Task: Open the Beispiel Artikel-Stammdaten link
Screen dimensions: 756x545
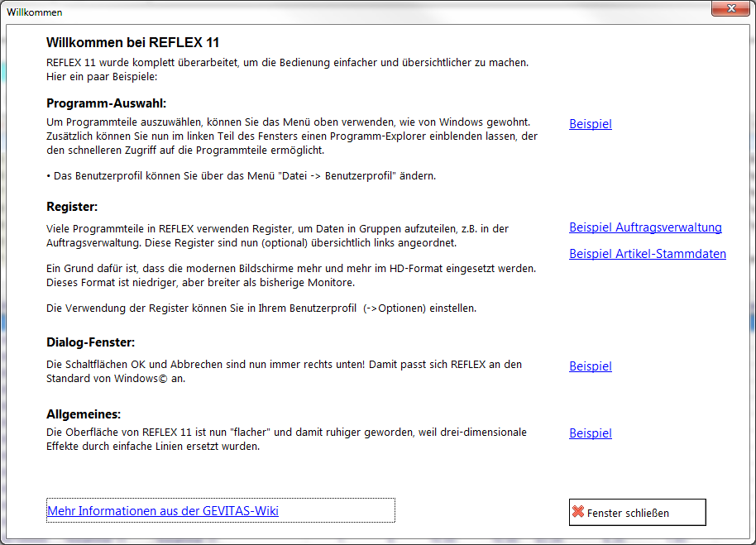Action: 647,253
